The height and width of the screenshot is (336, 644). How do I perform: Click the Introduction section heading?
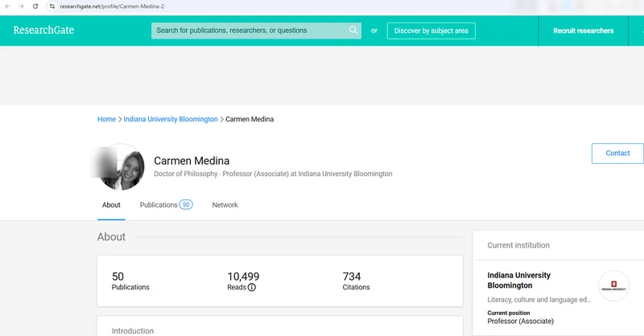[x=133, y=330]
